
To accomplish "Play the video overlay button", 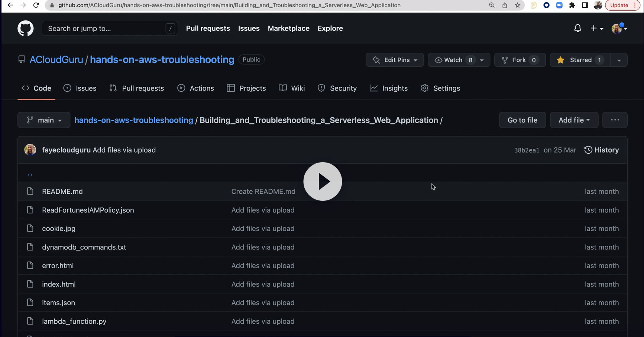I will 323,181.
